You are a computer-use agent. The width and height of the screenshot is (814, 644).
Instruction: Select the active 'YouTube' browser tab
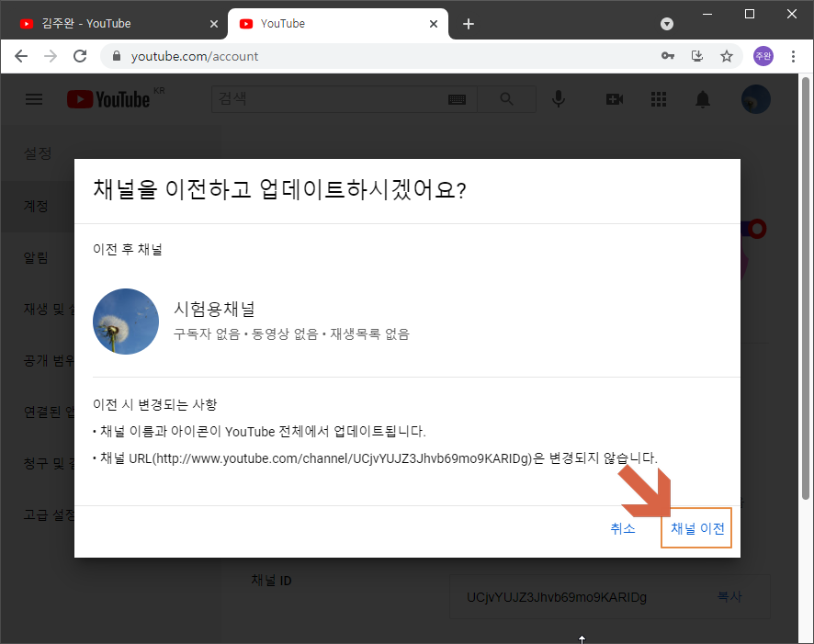point(337,24)
